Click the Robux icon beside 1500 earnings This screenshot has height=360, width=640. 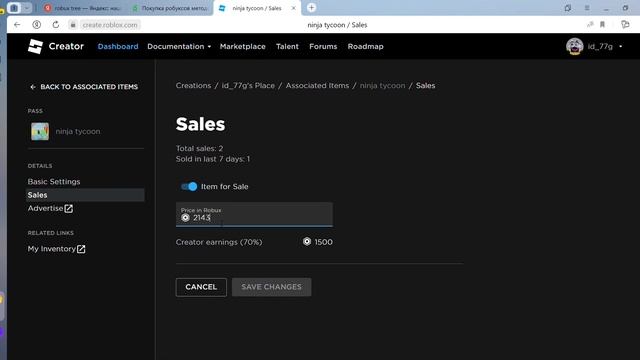click(307, 242)
